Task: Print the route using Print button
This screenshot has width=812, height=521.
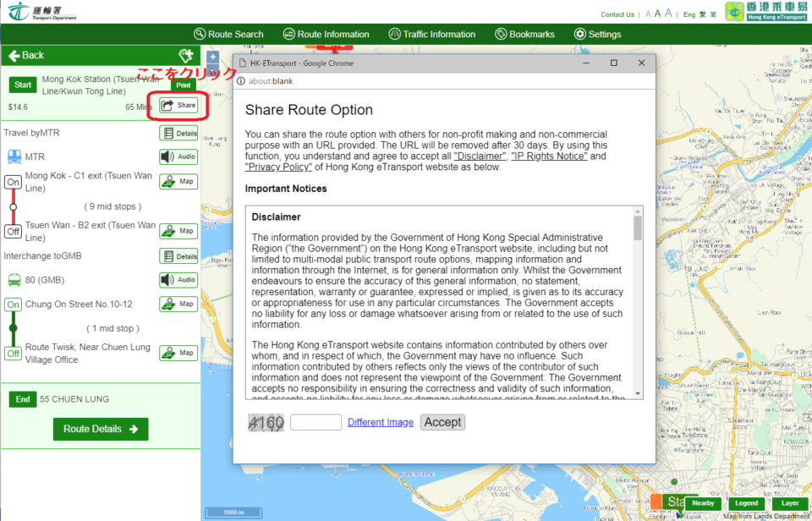Action: (182, 85)
